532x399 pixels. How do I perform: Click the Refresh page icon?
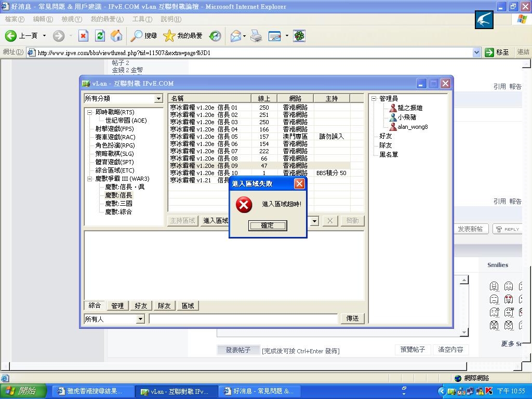coord(100,36)
